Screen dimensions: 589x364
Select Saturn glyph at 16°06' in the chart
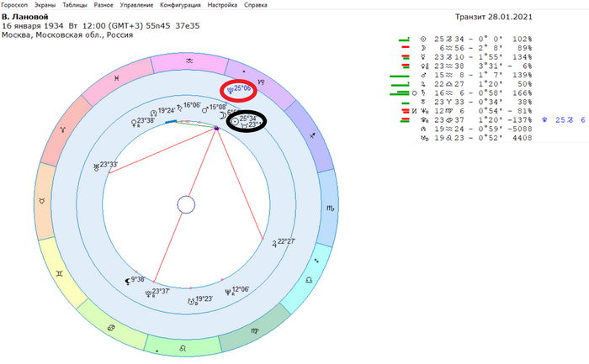pyautogui.click(x=179, y=108)
